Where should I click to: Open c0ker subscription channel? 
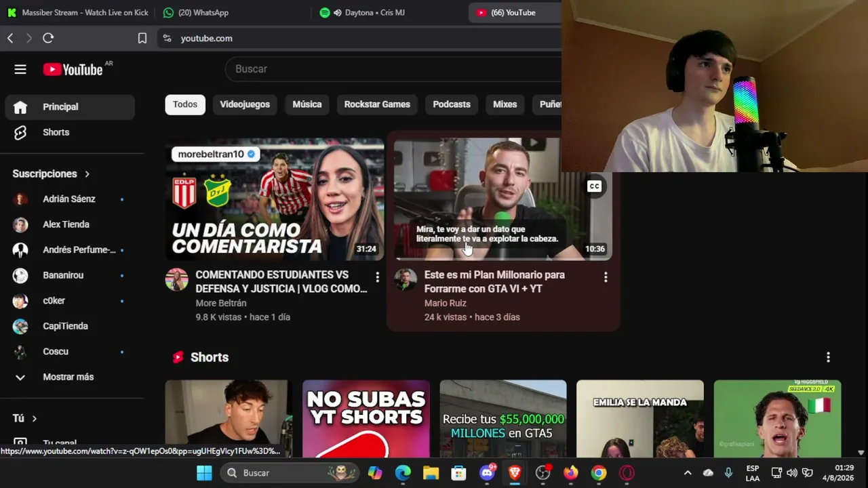(71, 301)
